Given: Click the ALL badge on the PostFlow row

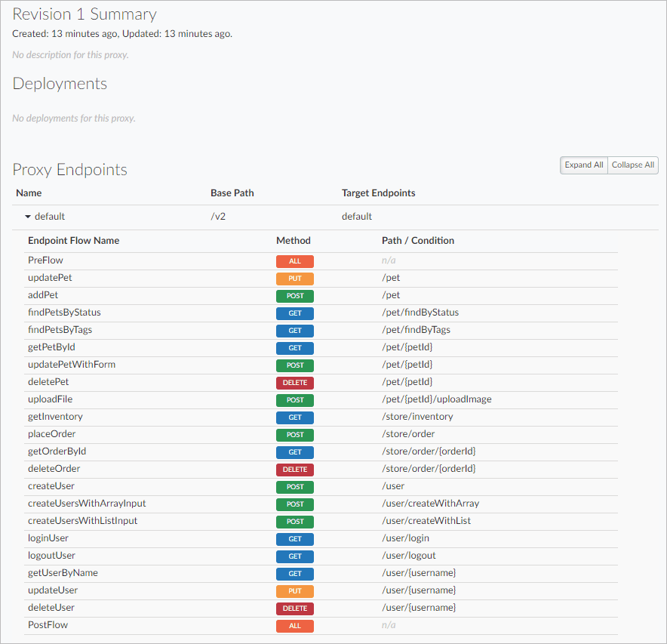Looking at the screenshot, I should [295, 625].
